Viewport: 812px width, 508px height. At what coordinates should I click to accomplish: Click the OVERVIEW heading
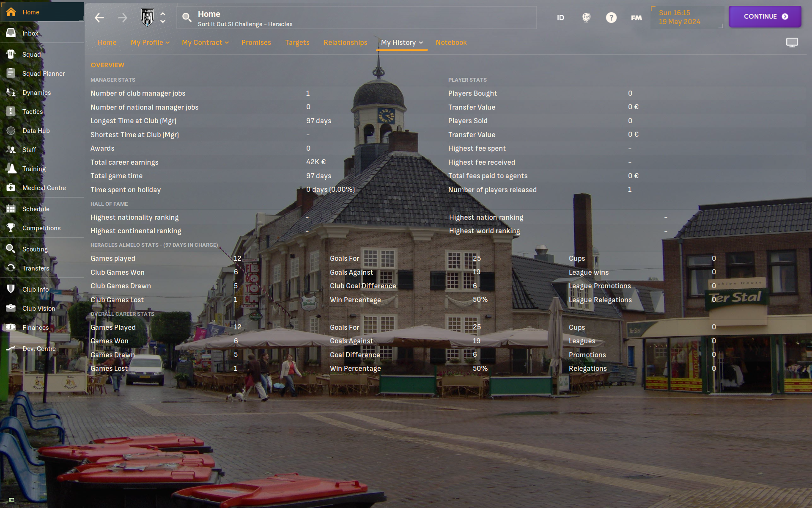[x=107, y=65]
